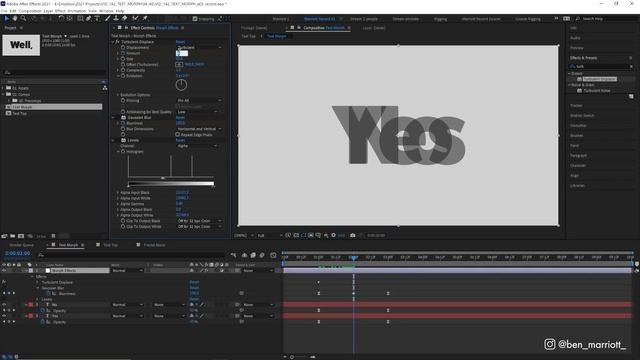This screenshot has width=640, height=360.
Task: Select the Rectangle shape tool
Action: (80, 18)
